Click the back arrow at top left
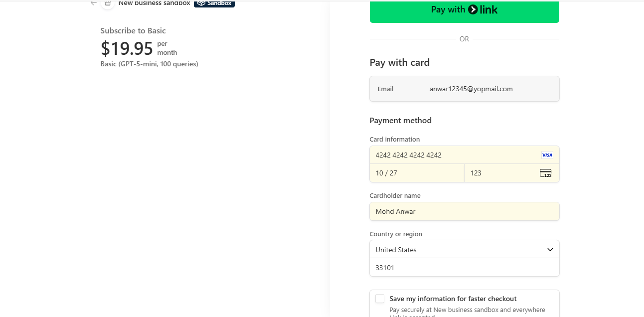This screenshot has height=317, width=644. pos(93,3)
